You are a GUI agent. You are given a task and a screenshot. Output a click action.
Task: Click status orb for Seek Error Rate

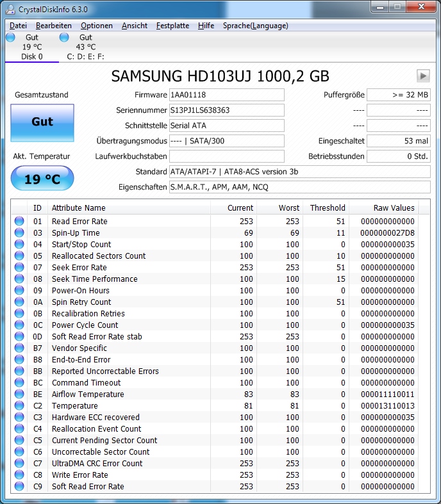click(x=19, y=267)
